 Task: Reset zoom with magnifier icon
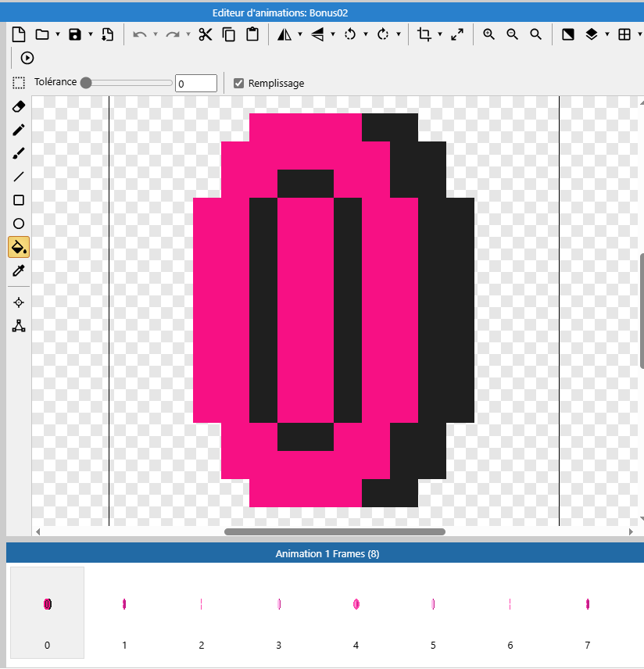coord(535,34)
